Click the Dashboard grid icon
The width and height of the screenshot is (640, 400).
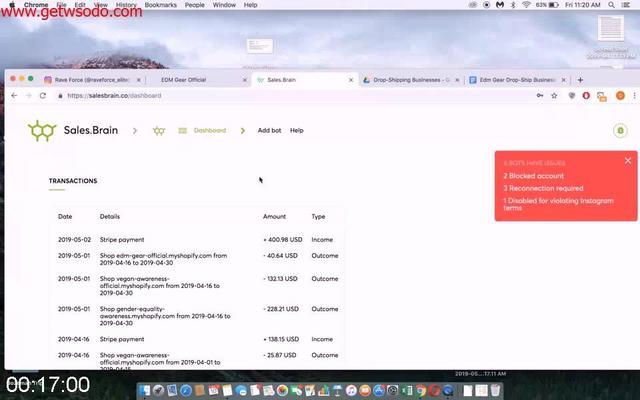(182, 131)
